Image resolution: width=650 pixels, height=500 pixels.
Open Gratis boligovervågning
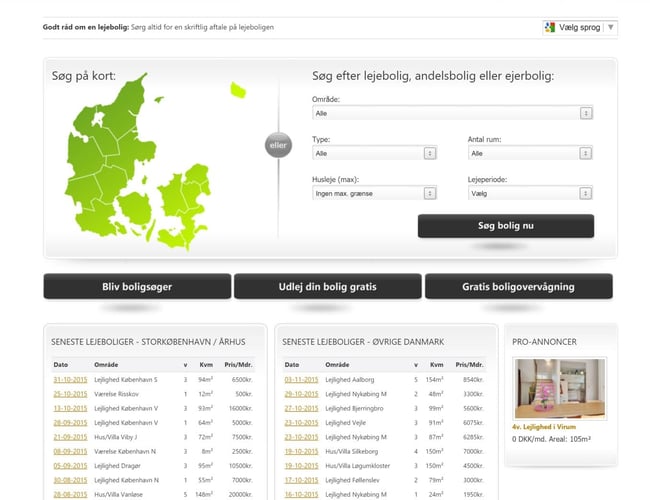[518, 287]
